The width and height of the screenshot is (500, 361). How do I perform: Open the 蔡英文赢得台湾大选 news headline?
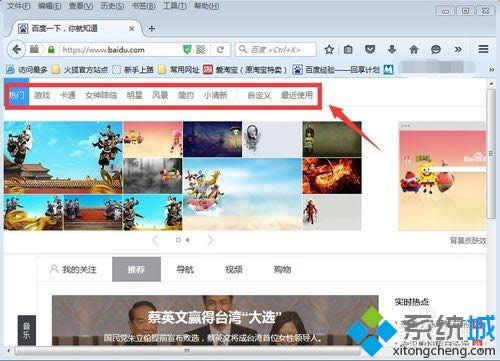pyautogui.click(x=215, y=317)
